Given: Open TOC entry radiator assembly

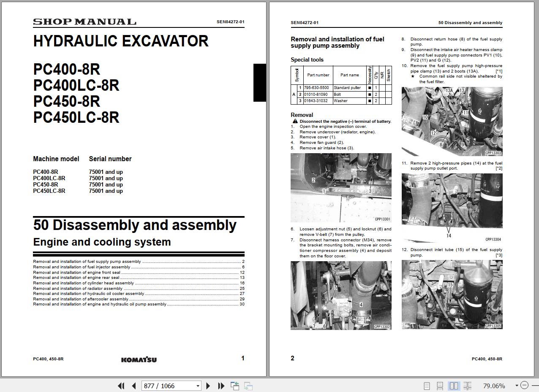Looking at the screenshot, I should (139, 289).
